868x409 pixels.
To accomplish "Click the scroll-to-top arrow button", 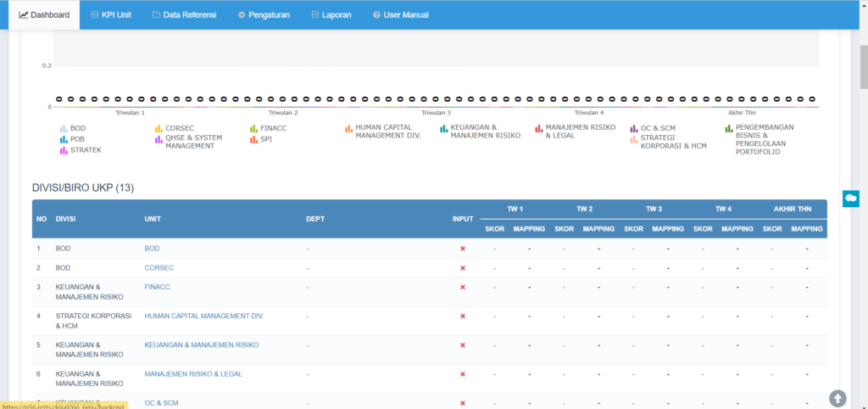I will (x=837, y=398).
